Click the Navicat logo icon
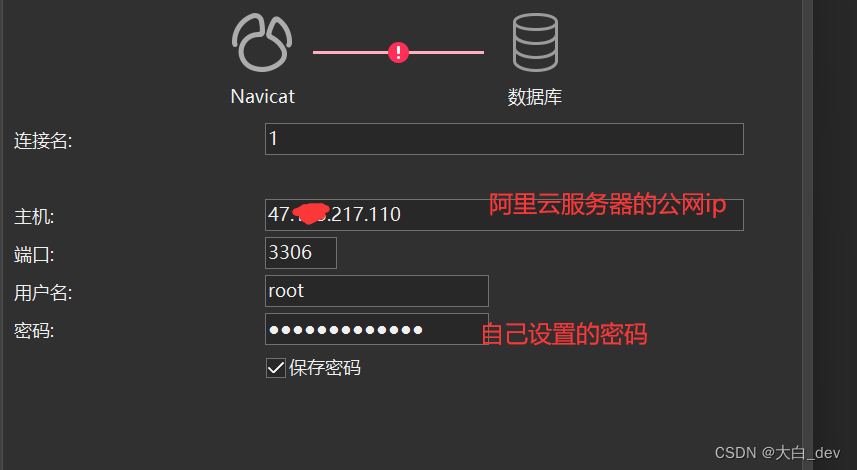This screenshot has height=470, width=857. [x=262, y=43]
